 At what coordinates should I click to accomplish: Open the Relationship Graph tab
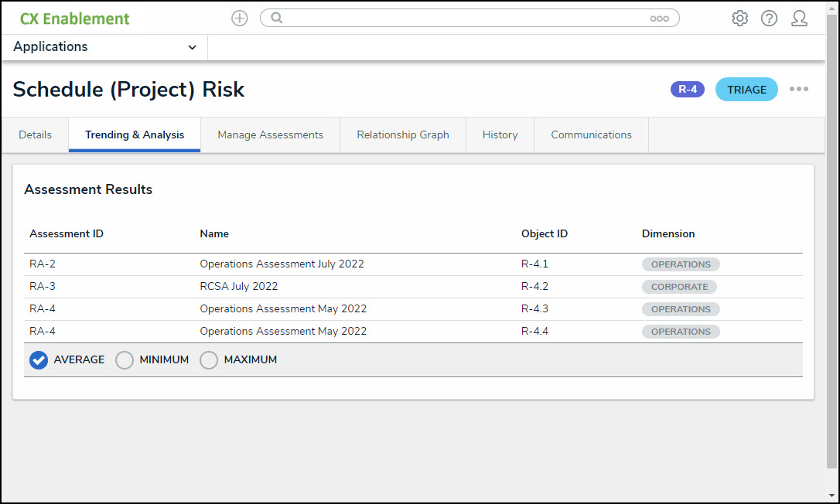(x=402, y=135)
